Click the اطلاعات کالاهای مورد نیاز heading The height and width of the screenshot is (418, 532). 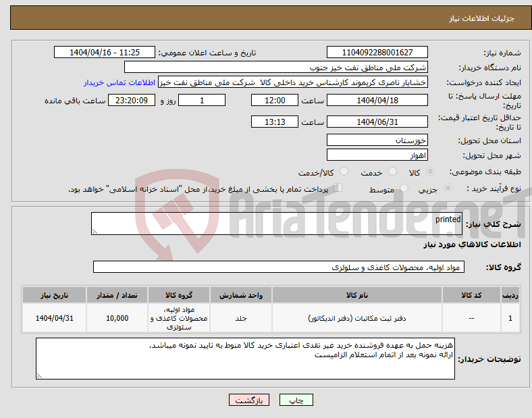pos(472,244)
